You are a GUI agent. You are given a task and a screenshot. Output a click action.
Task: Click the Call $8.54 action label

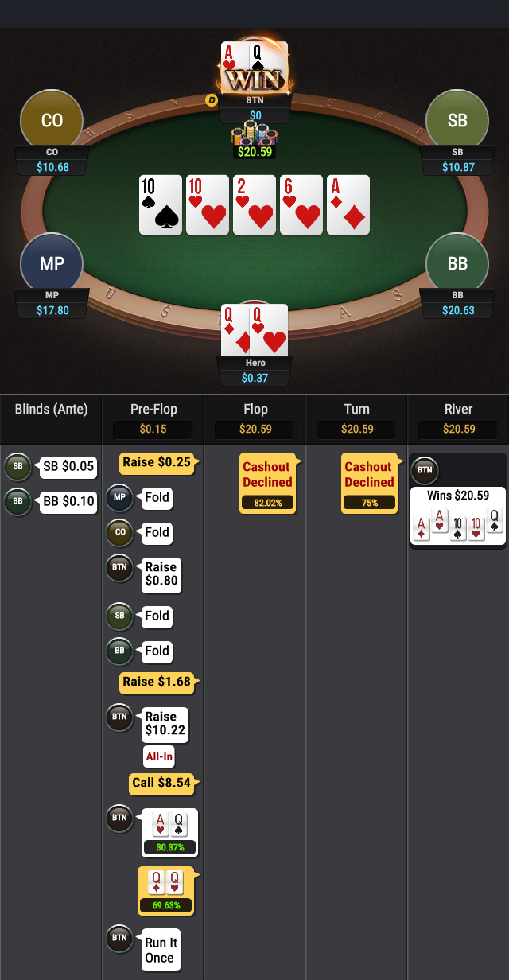coord(161,784)
